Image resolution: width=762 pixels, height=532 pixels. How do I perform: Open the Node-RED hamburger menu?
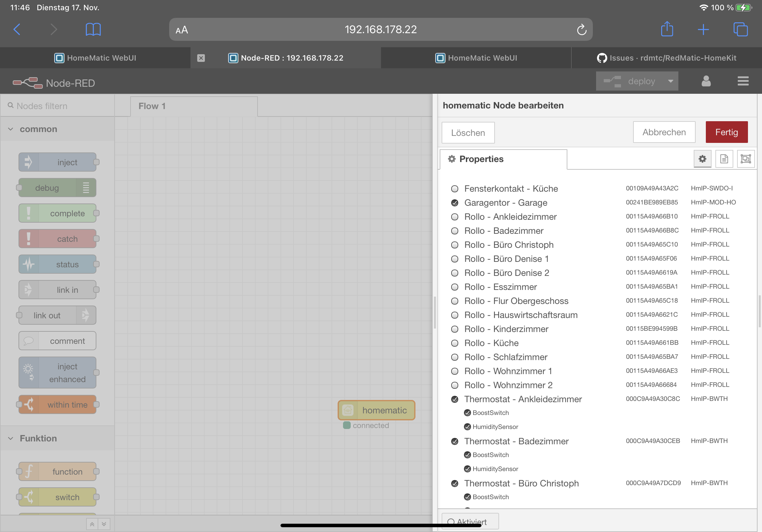pyautogui.click(x=743, y=81)
